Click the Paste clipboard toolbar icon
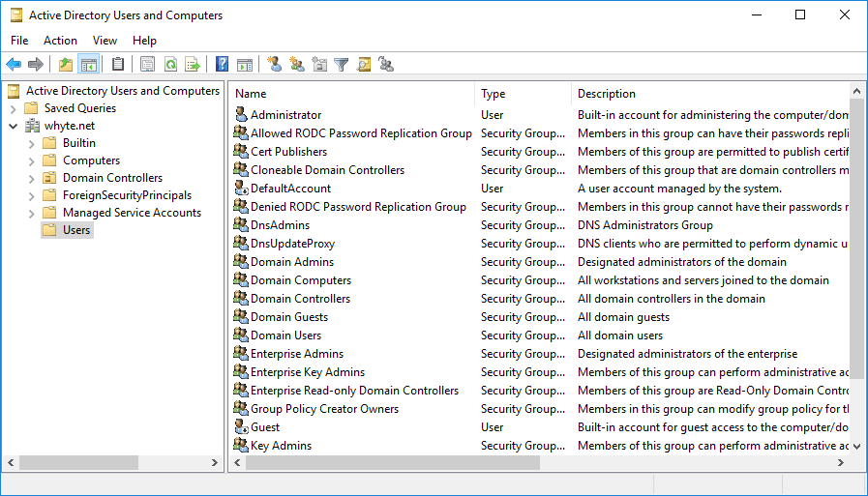This screenshot has width=868, height=496. pyautogui.click(x=117, y=65)
